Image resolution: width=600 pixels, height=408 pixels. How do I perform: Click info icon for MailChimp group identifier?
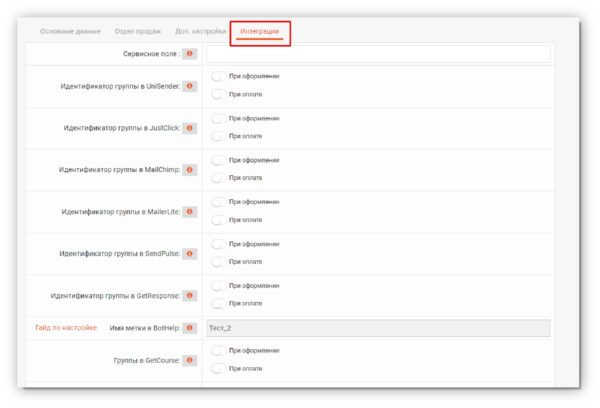point(189,170)
